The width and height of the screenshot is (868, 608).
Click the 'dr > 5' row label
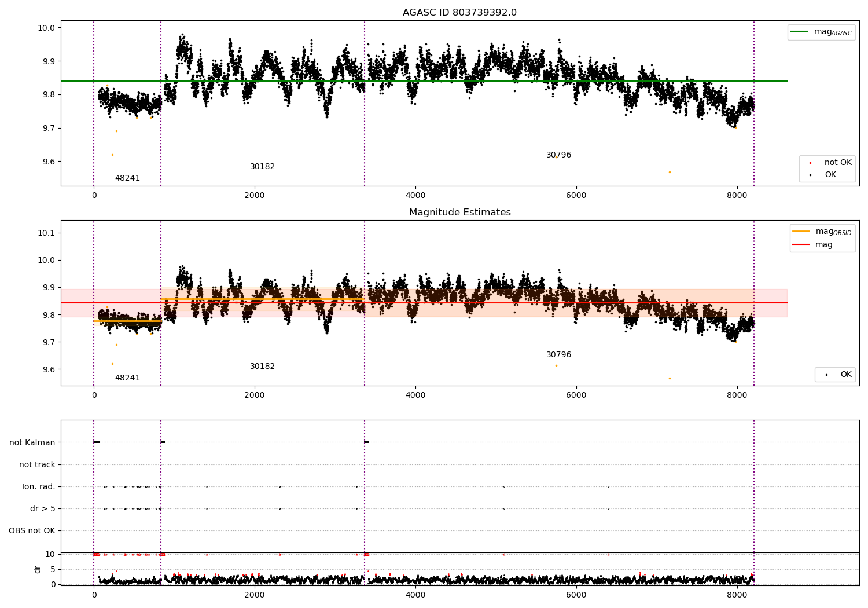point(43,509)
